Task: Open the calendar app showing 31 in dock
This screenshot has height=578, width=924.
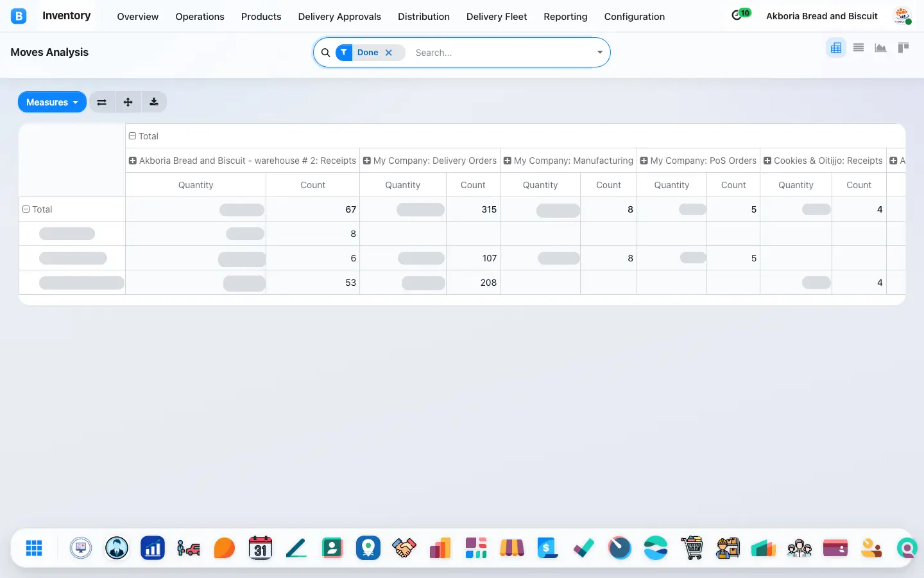Action: (x=261, y=548)
